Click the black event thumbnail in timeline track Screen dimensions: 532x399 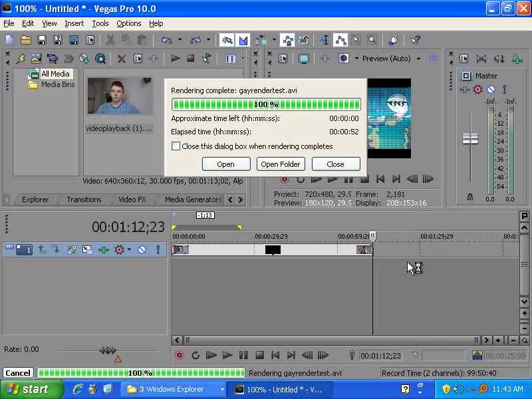(x=273, y=250)
